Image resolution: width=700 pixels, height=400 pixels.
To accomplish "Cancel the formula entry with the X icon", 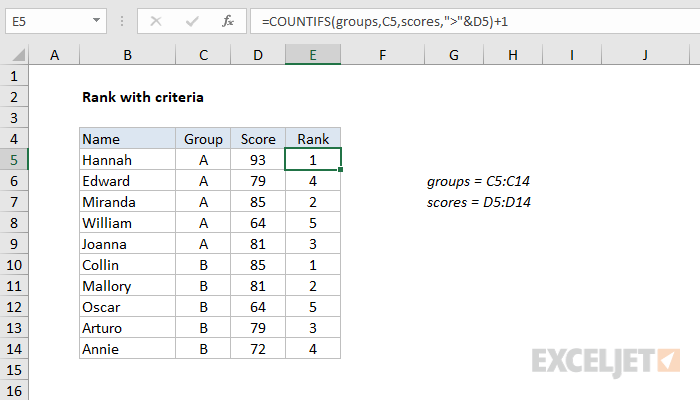I will coord(156,21).
